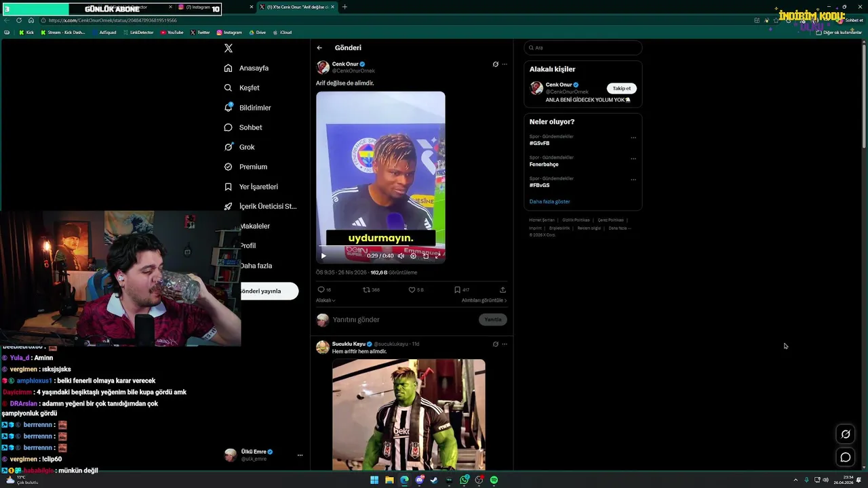The height and width of the screenshot is (488, 868).
Task: Open the floating chat message button
Action: pos(846,457)
